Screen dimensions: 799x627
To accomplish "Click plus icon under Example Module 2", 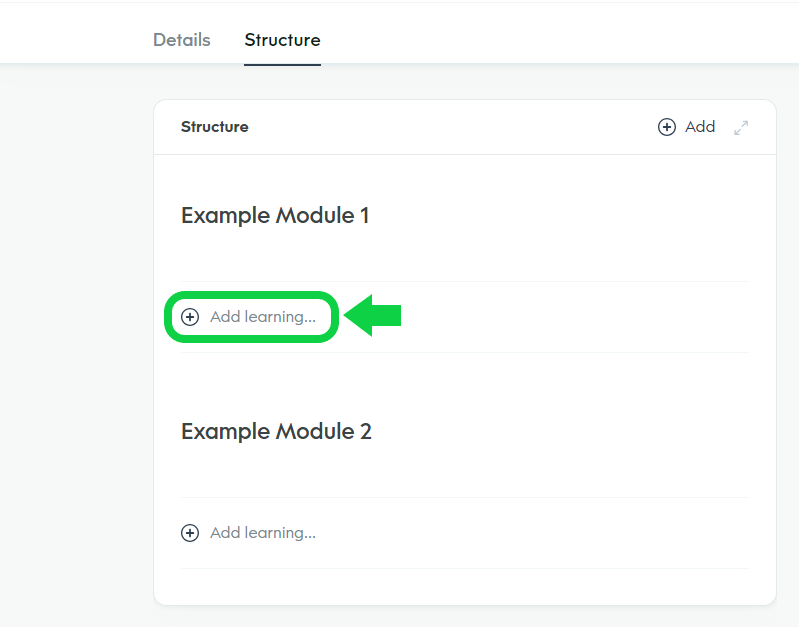I will tap(190, 533).
